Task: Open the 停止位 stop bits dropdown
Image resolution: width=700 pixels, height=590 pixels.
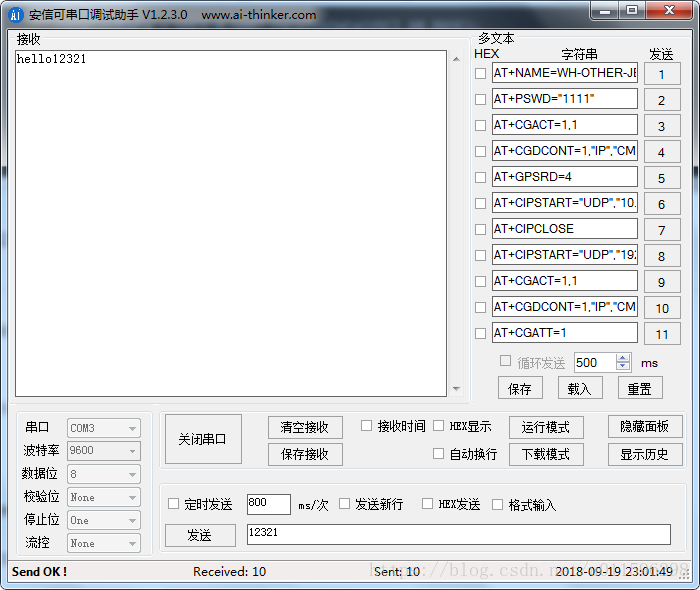Action: 104,520
